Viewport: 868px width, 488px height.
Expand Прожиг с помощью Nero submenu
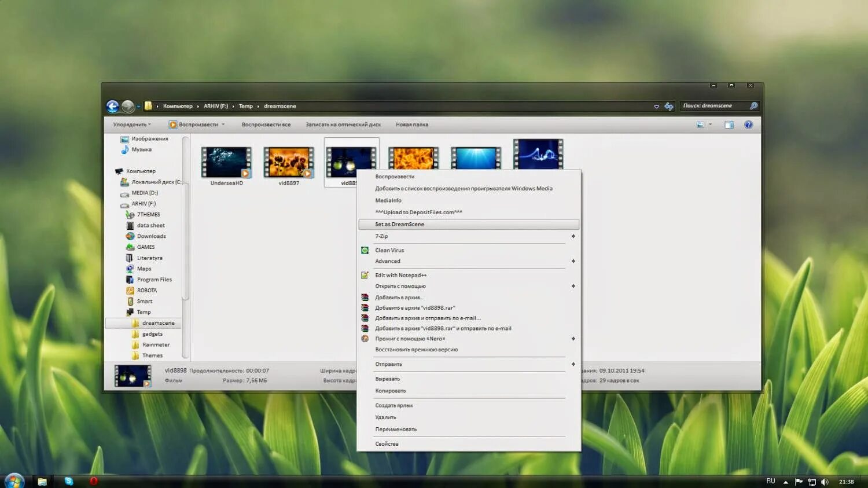[573, 339]
